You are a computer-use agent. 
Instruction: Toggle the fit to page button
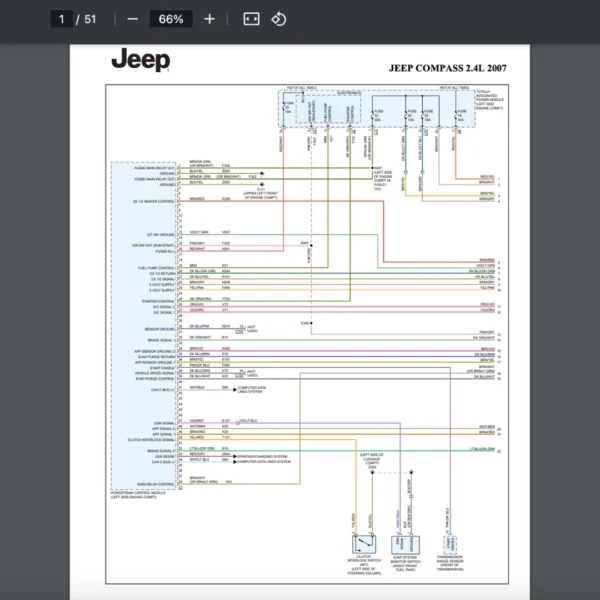coord(251,19)
